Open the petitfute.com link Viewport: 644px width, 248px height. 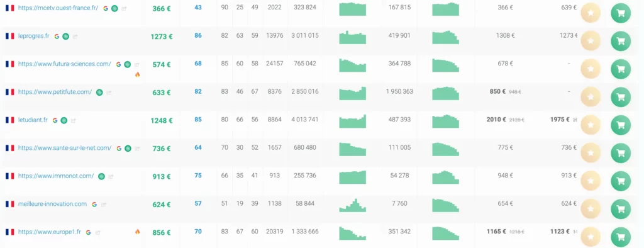click(x=55, y=92)
